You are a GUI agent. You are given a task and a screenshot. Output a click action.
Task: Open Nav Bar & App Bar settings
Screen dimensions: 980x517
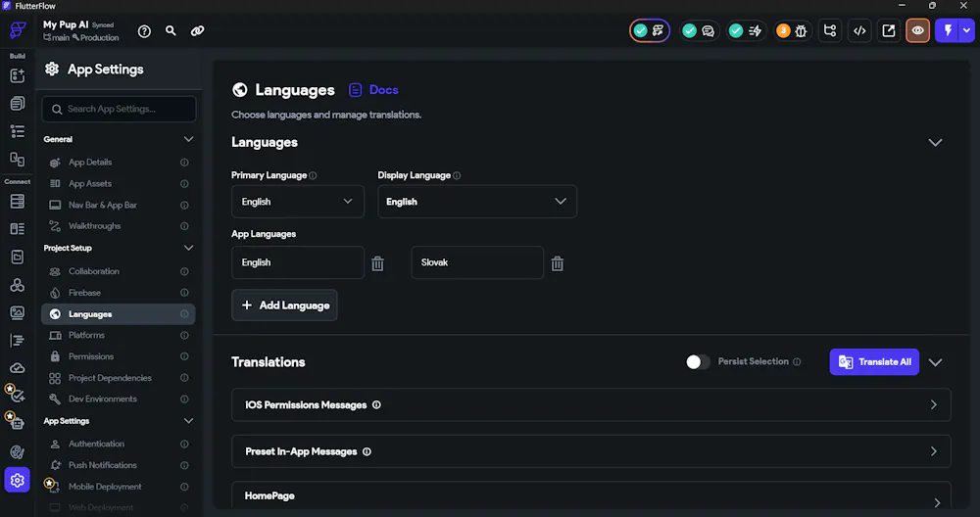119,205
